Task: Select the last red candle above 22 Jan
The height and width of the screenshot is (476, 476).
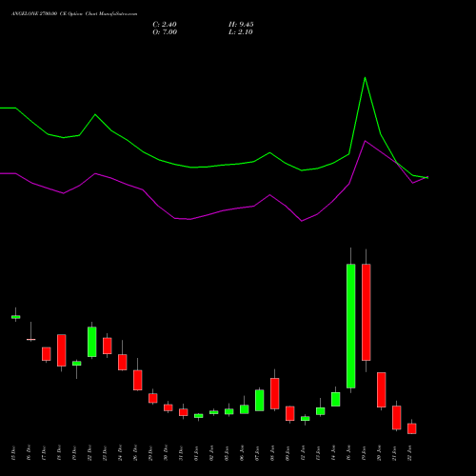Action: [411, 428]
